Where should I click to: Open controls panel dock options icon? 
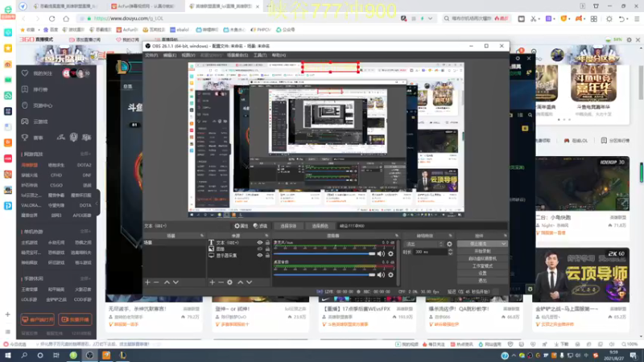click(x=505, y=236)
